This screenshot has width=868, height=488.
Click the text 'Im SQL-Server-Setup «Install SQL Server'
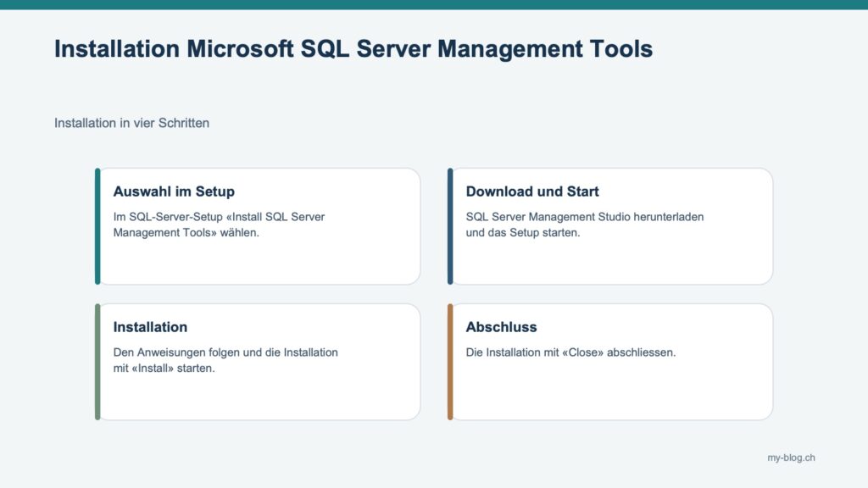(220, 217)
